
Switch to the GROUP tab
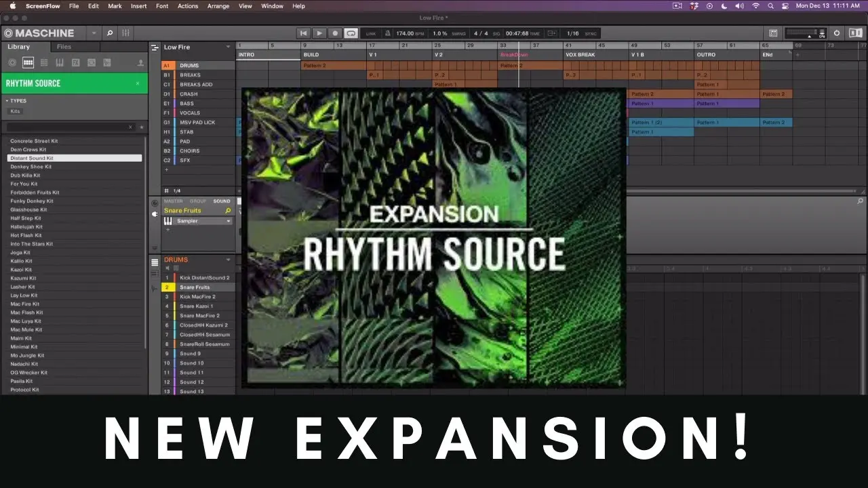tap(198, 201)
